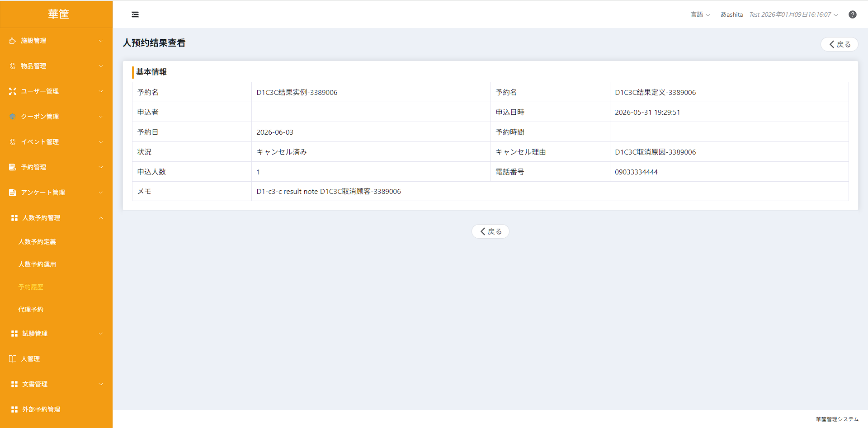The image size is (868, 428).
Task: Click the アンケート管理 document icon
Action: (13, 193)
